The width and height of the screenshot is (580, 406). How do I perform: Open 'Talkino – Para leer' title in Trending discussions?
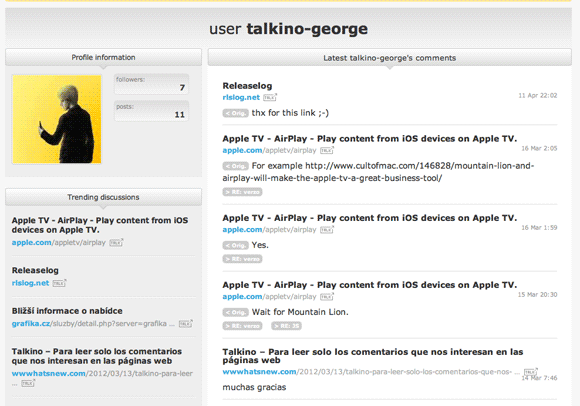97,356
